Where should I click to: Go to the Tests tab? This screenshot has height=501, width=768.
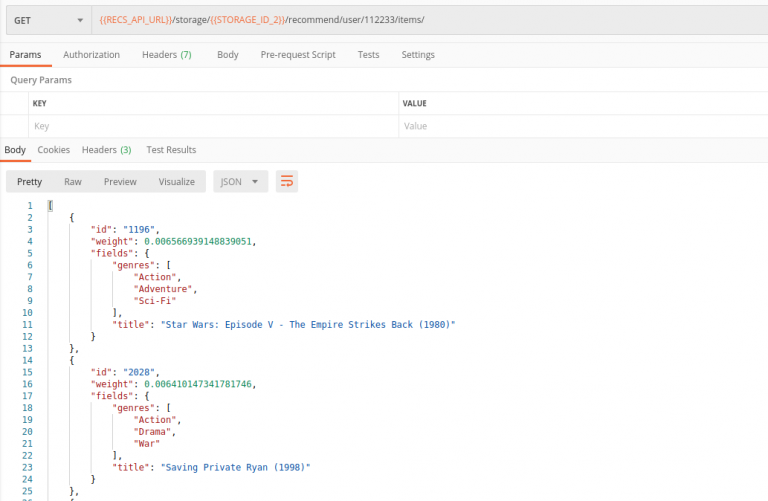pyautogui.click(x=368, y=55)
